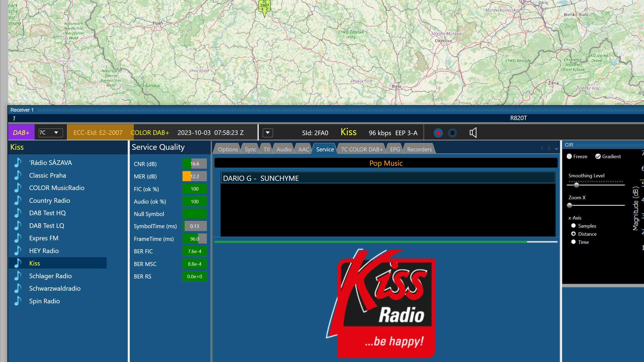This screenshot has width=644, height=362.
Task: Click the green progress bar under song text
Action: coord(386,242)
